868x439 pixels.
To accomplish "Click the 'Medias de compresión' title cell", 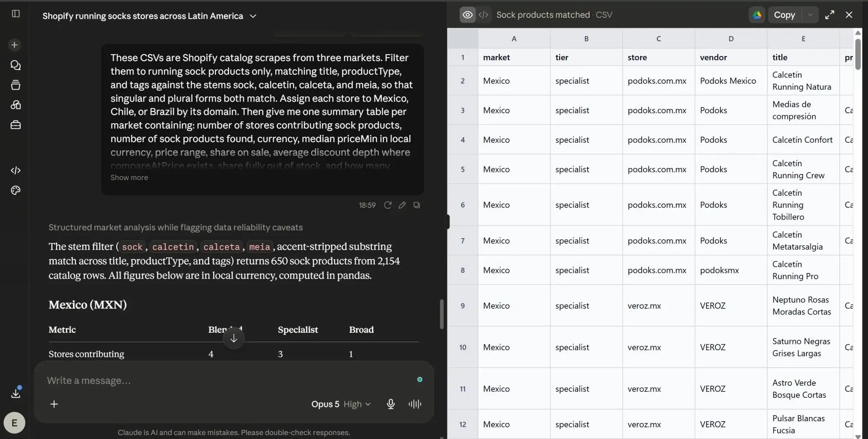I will click(803, 110).
